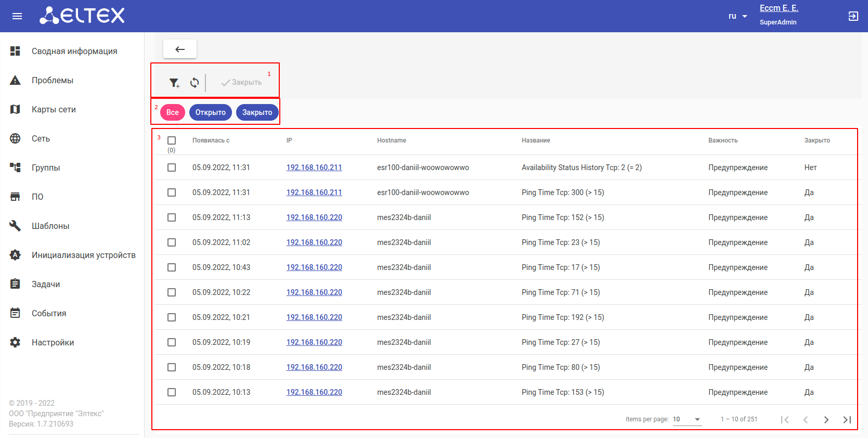Open the items per page dropdown
This screenshot has width=868, height=438.
687,419
